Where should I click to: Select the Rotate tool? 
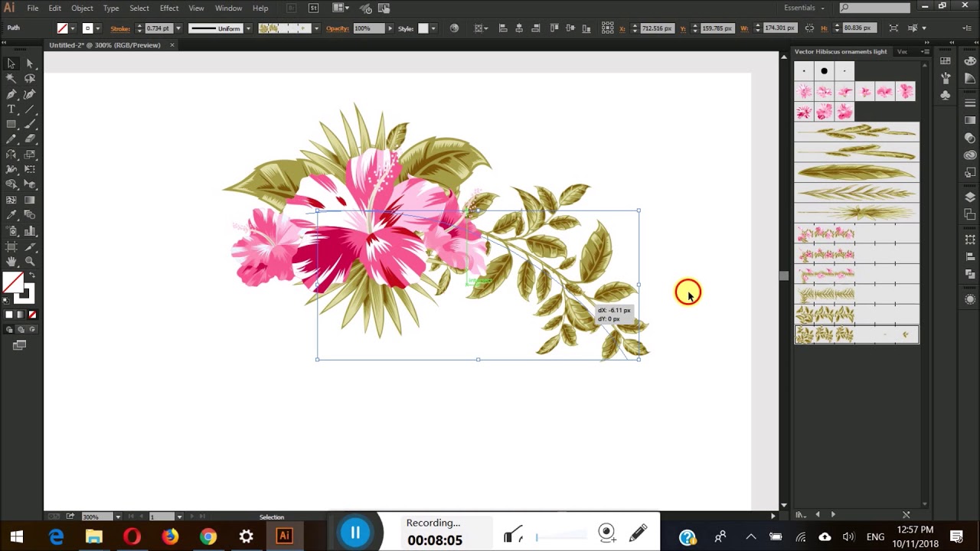click(11, 155)
